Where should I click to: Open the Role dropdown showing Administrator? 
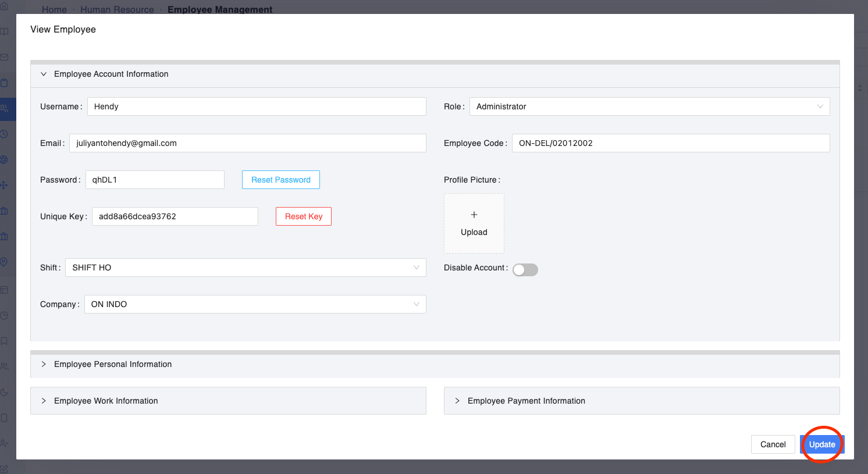coord(649,106)
